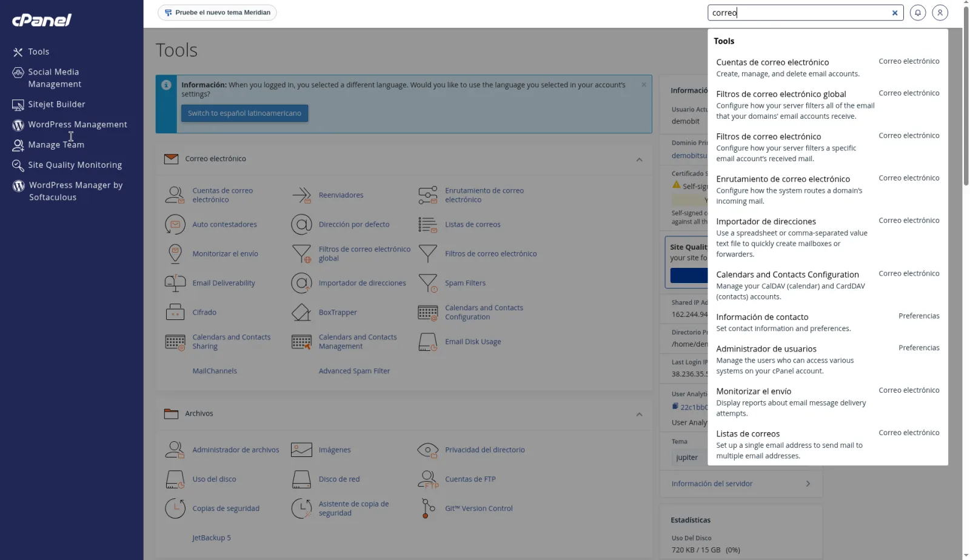Open the Copias de seguridad clock icon
The height and width of the screenshot is (560, 970).
[x=175, y=508]
